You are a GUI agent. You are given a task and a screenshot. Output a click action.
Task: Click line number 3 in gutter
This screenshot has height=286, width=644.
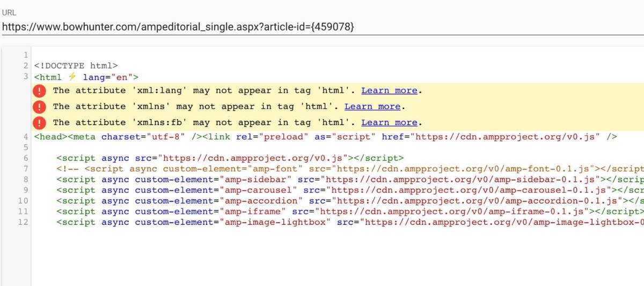[x=25, y=77]
